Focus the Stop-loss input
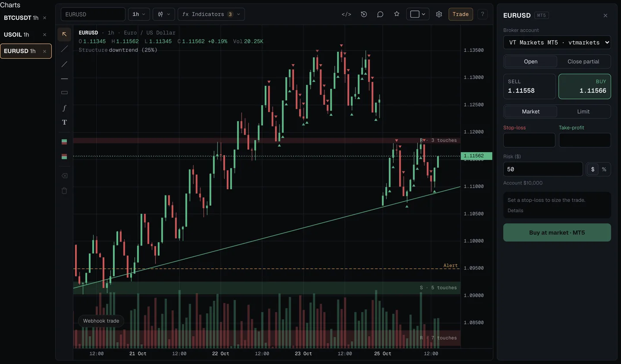This screenshot has height=364, width=621. (x=529, y=140)
